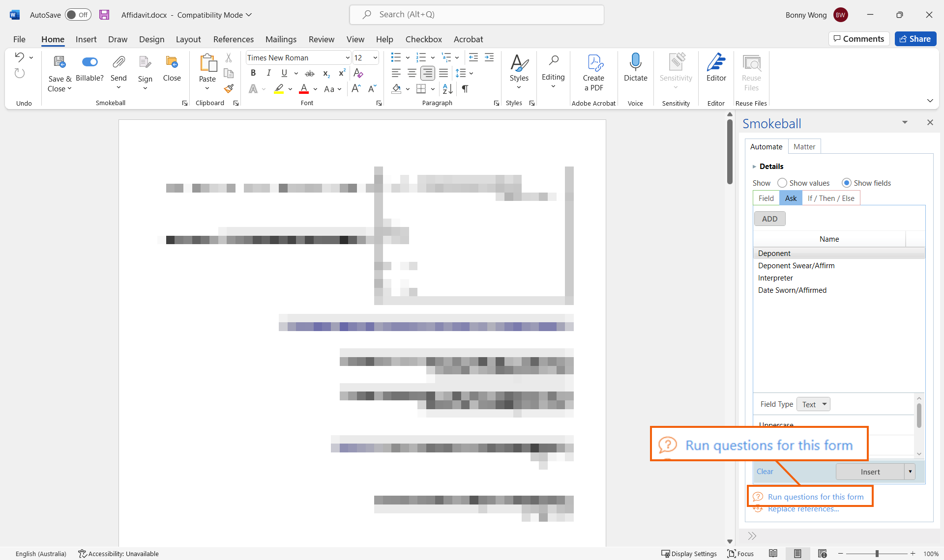Click the Save & Close icon

click(59, 62)
